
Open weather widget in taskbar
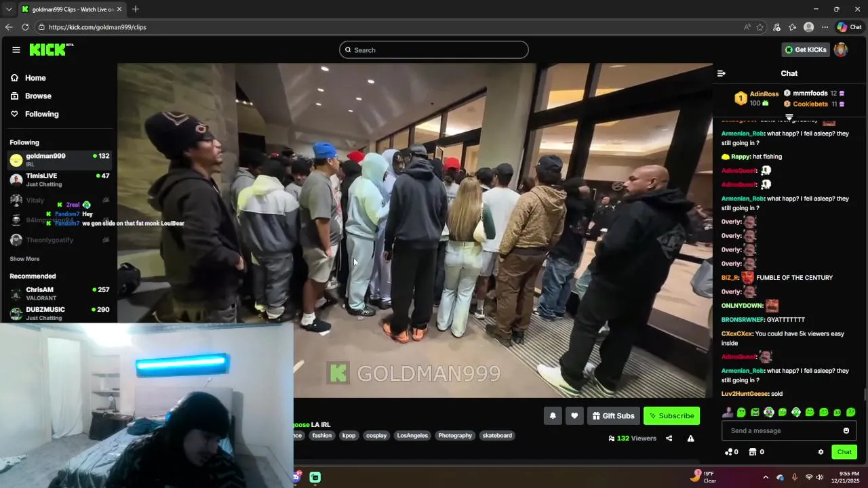(703, 477)
